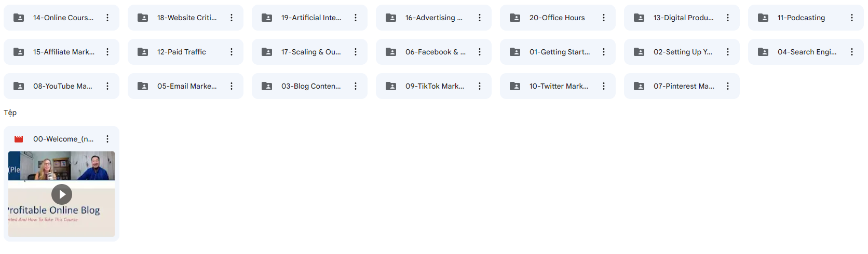The image size is (868, 254).
Task: Click the red video icon of 00-Welcome file
Action: pyautogui.click(x=19, y=139)
